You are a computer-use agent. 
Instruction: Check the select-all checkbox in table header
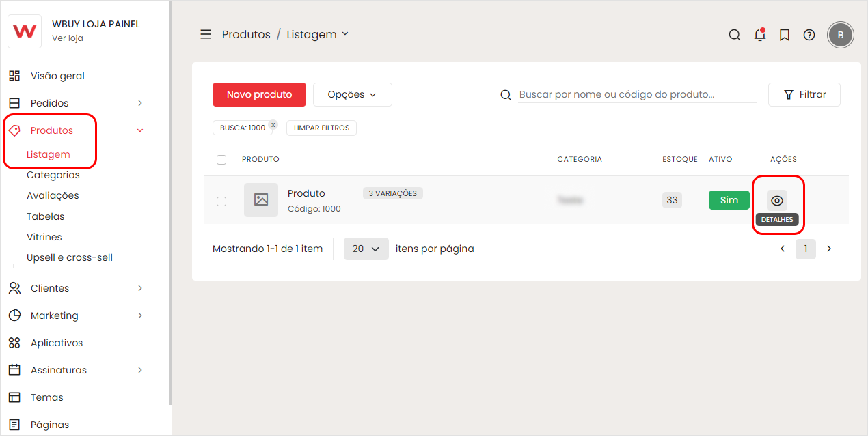pyautogui.click(x=221, y=160)
